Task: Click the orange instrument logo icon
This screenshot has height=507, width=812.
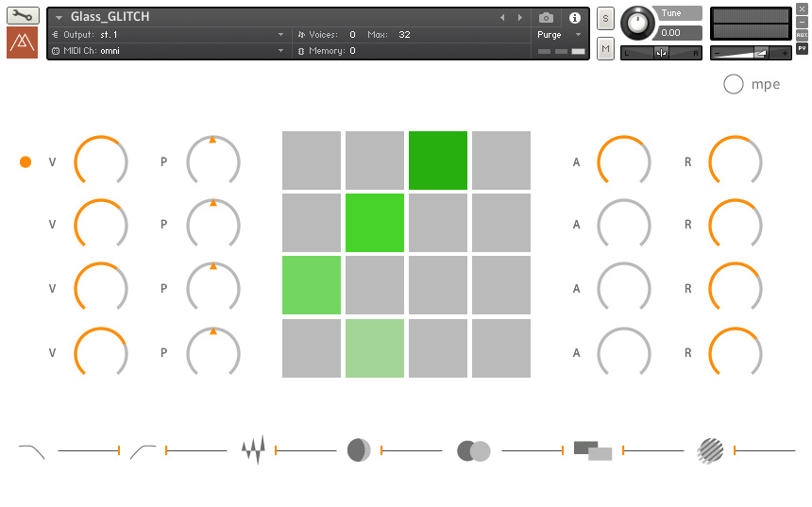Action: pos(23,42)
